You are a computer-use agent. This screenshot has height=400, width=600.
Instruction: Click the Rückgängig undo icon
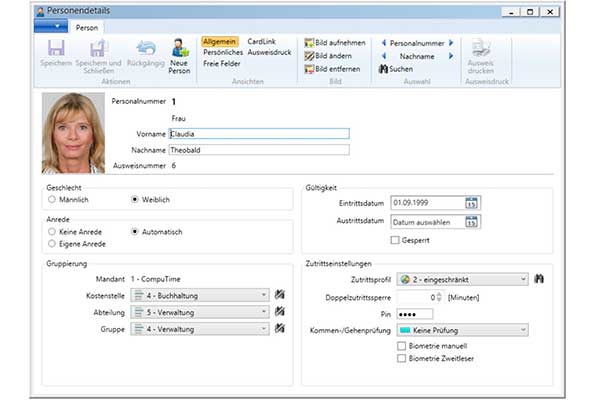pyautogui.click(x=146, y=48)
